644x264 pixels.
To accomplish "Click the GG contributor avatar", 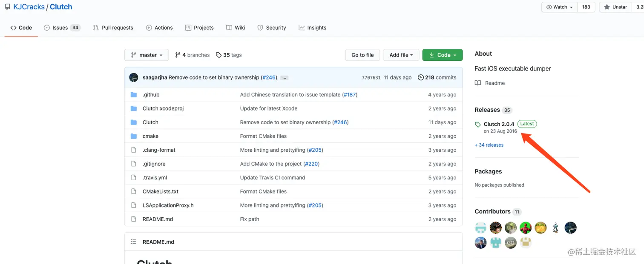I will point(511,243).
